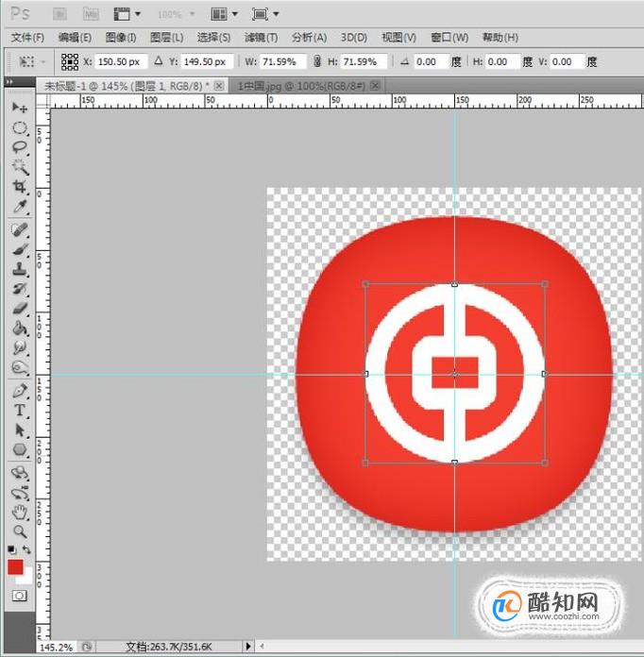
Task: Open the 3D(D) menu
Action: point(354,38)
